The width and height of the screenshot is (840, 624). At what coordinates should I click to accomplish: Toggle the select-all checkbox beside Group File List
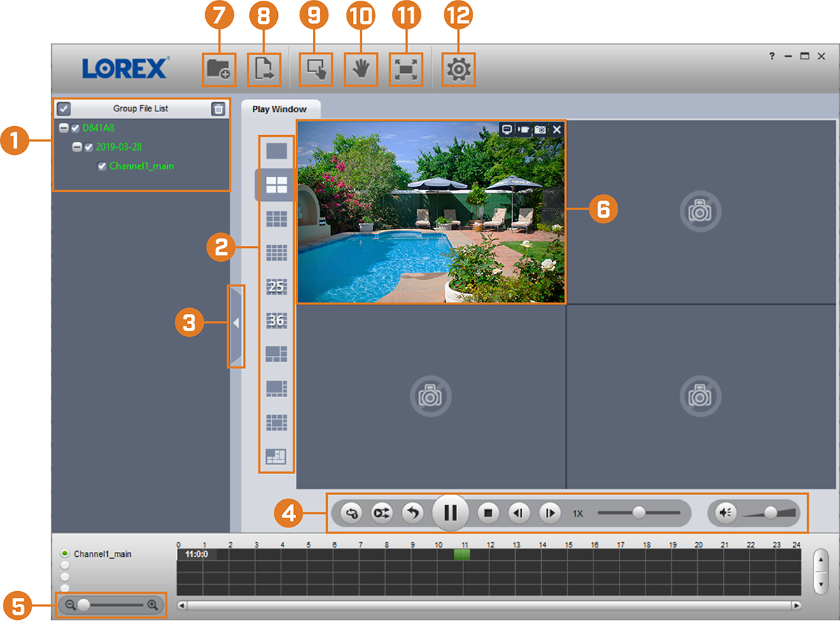click(63, 109)
